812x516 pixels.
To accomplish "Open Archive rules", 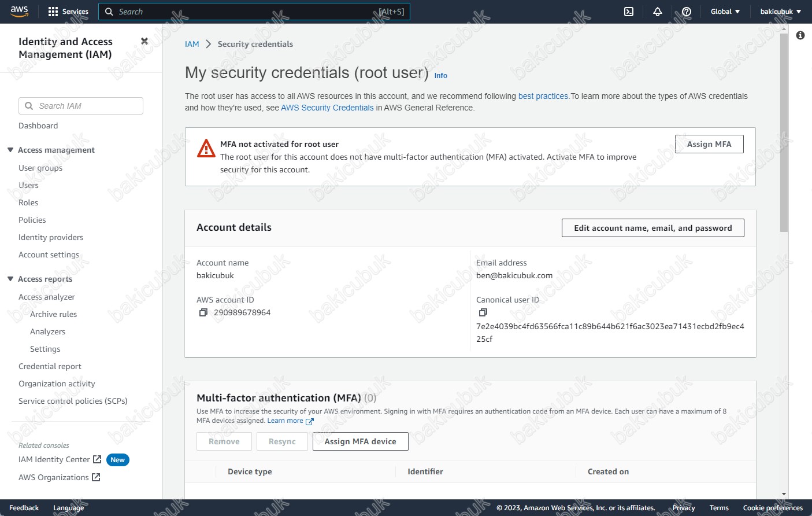I will pos(53,314).
